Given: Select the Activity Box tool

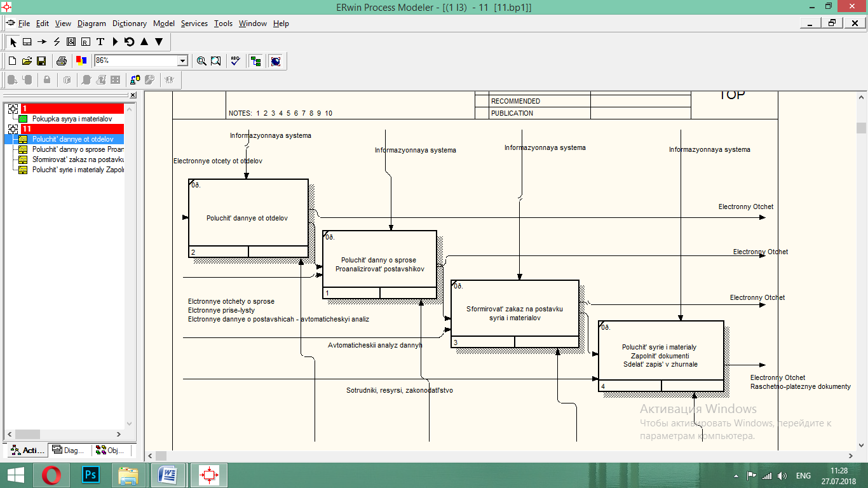Looking at the screenshot, I should [27, 42].
